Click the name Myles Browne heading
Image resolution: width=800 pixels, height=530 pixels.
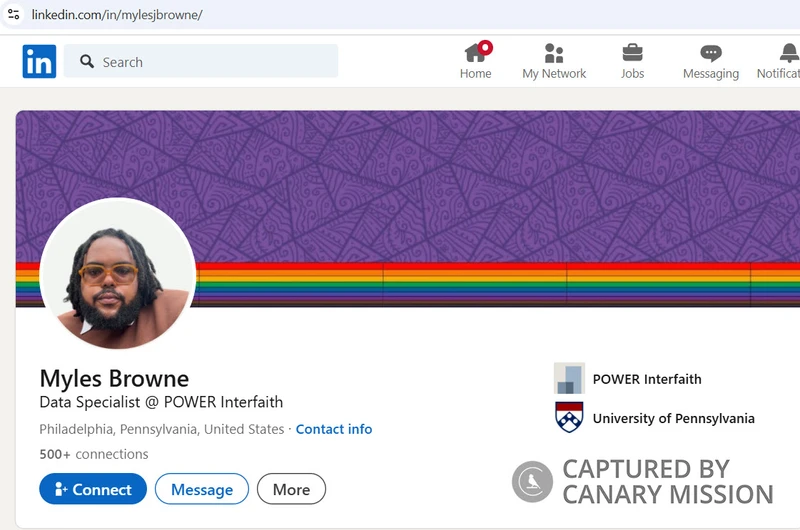pyautogui.click(x=114, y=378)
